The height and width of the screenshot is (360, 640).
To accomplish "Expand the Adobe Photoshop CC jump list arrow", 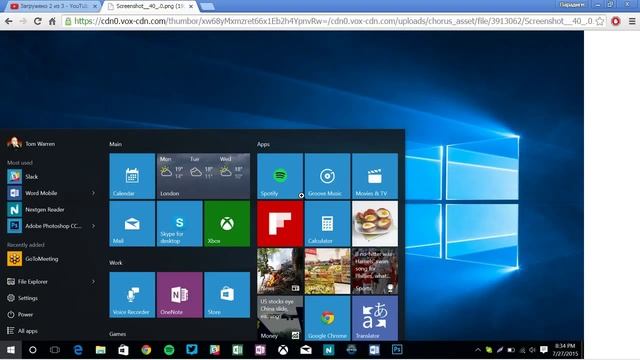I will 93,226.
